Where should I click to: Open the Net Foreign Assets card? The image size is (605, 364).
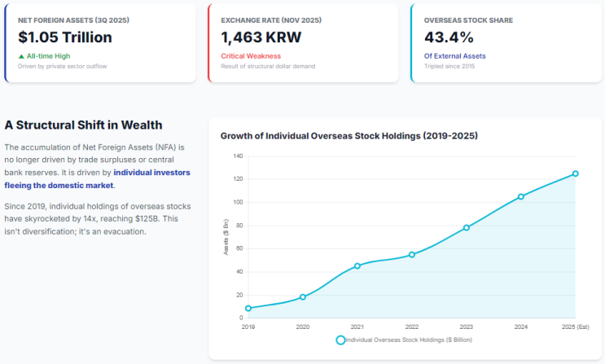click(100, 43)
